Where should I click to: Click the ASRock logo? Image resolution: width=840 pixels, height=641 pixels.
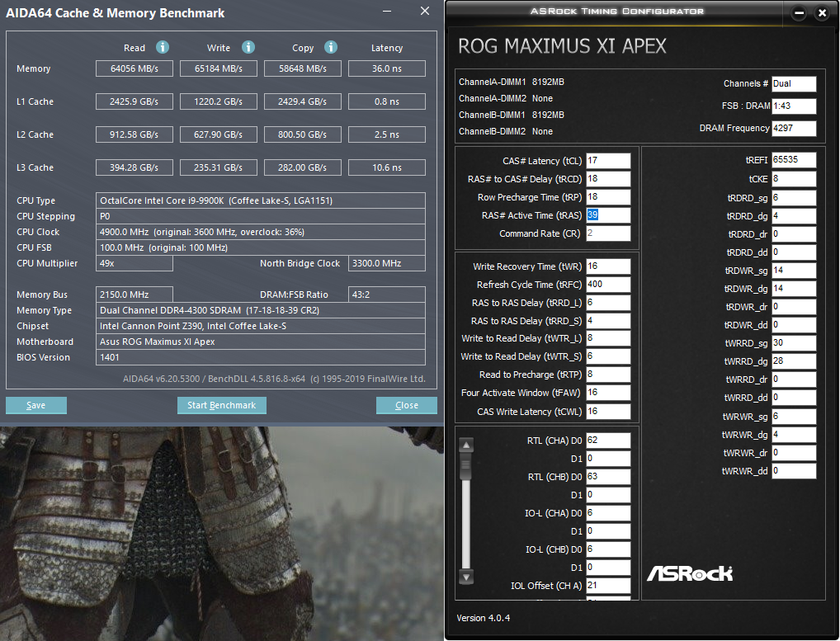[690, 573]
